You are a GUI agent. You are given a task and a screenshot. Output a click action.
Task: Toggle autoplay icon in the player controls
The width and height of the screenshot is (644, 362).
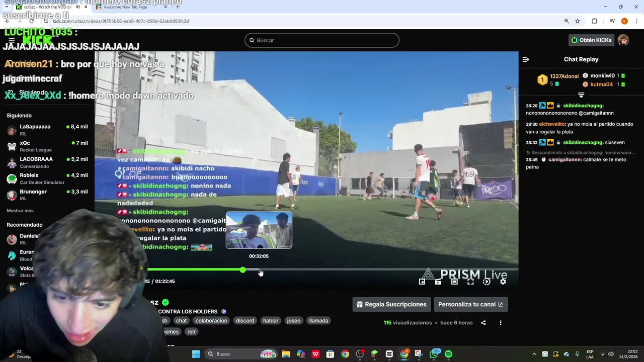(487, 282)
